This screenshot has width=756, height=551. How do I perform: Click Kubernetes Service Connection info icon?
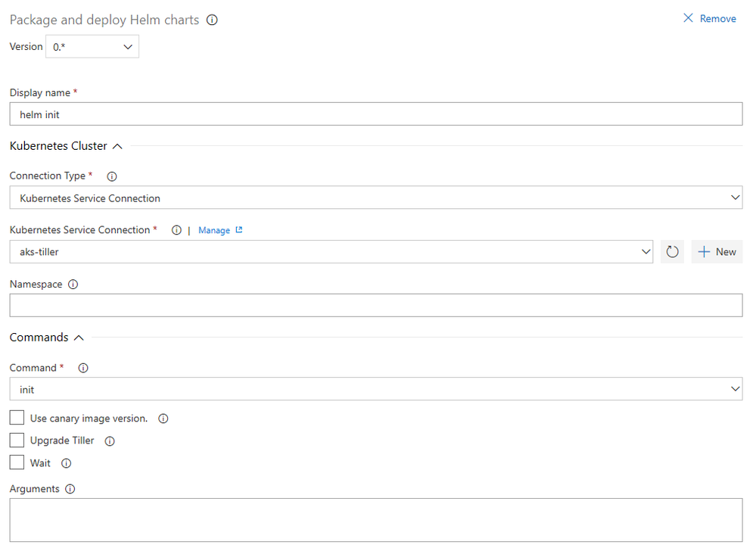point(176,230)
